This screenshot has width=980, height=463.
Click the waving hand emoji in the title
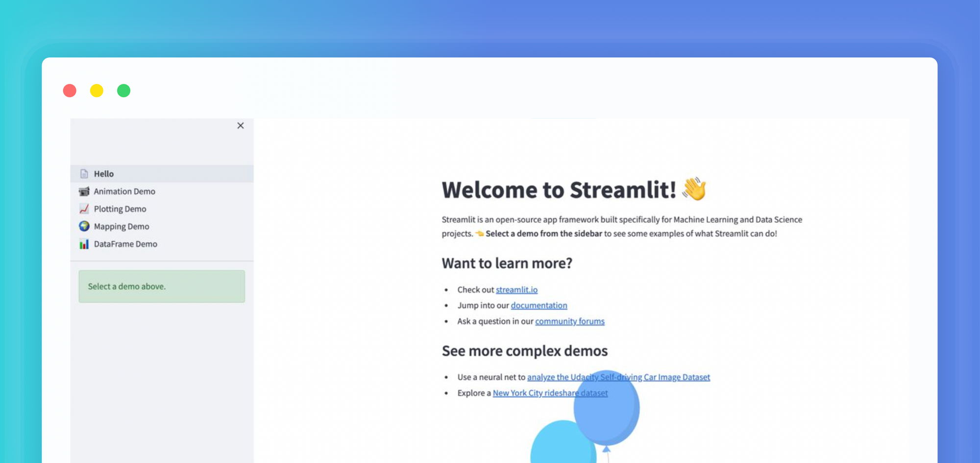tap(694, 189)
